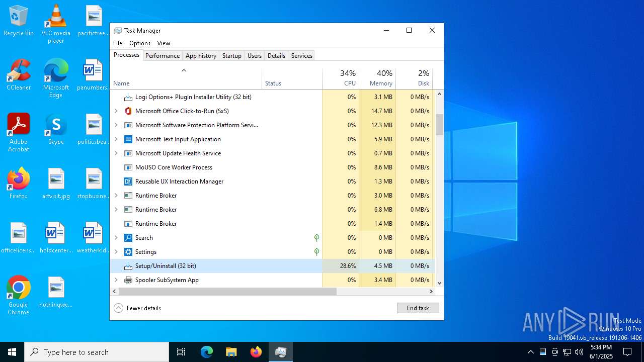Screen dimensions: 644x362
Task: Click the Setup/Uninstall process icon
Action: coord(128,266)
